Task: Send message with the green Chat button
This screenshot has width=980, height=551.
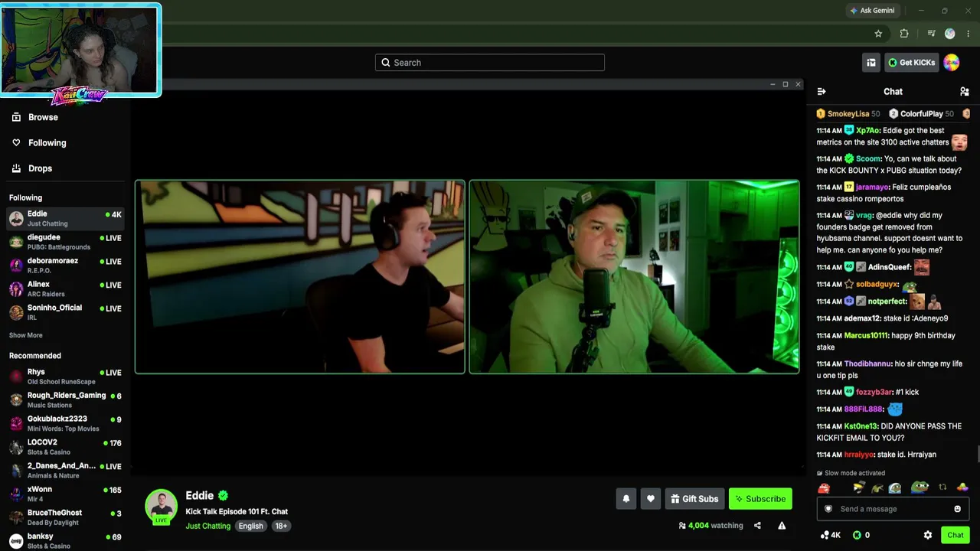Action: click(x=955, y=536)
